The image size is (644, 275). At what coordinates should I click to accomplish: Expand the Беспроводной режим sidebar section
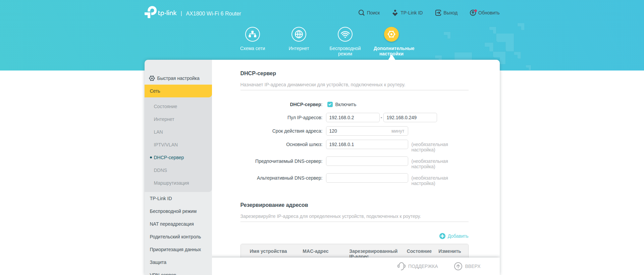(173, 211)
